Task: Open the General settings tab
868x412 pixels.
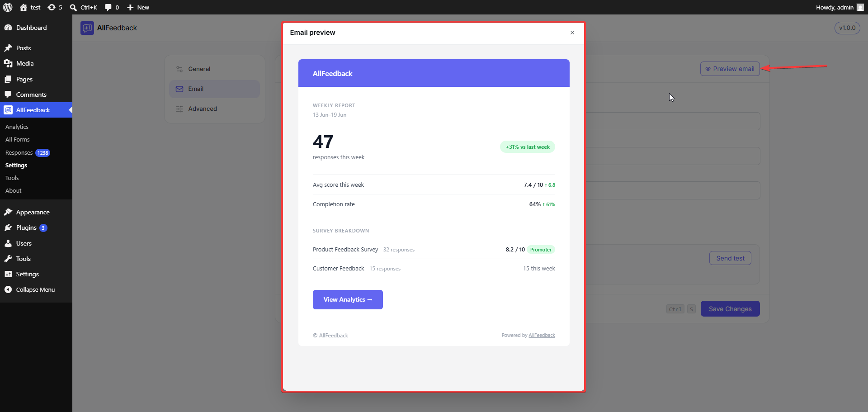Action: tap(214, 69)
